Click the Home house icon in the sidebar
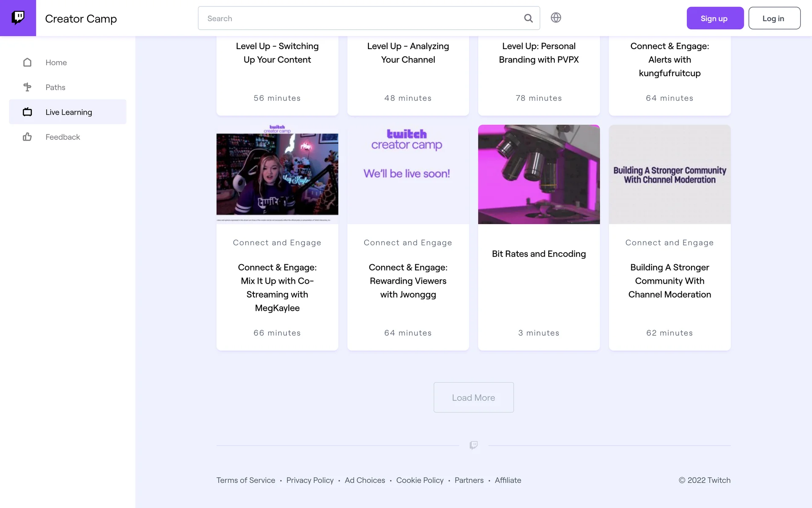The image size is (812, 508). tap(27, 63)
